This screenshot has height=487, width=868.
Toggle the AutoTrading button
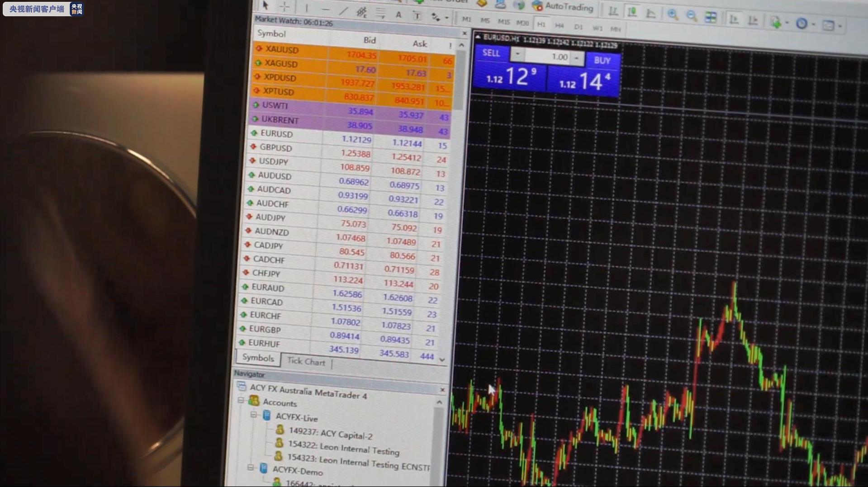tap(563, 6)
